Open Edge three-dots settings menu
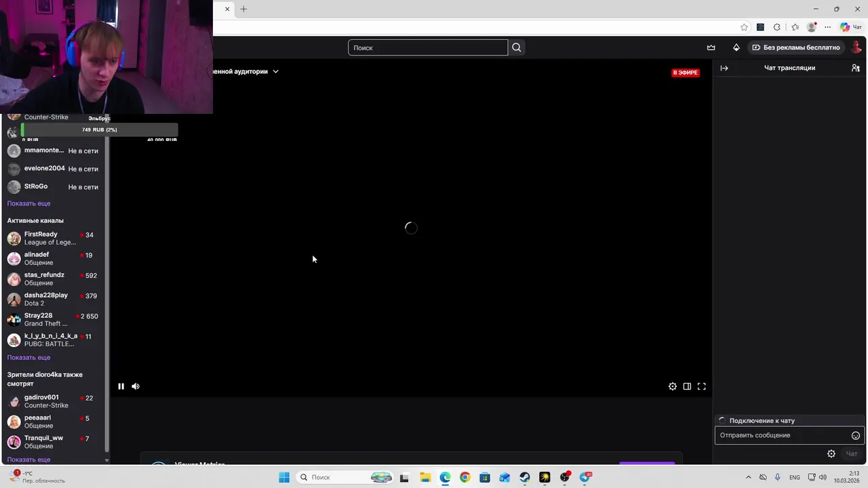The image size is (868, 488). pyautogui.click(x=828, y=27)
